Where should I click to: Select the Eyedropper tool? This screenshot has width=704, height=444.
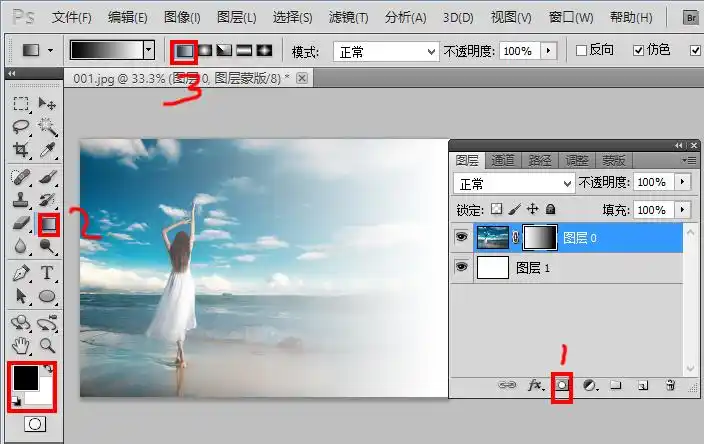(x=47, y=150)
